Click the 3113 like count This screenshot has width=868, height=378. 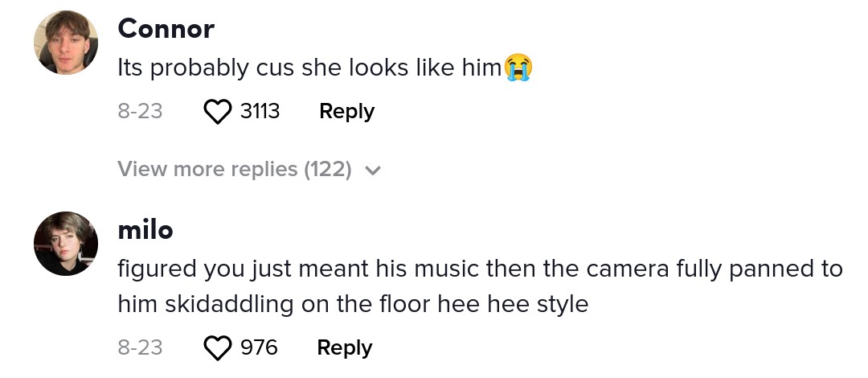(x=260, y=112)
